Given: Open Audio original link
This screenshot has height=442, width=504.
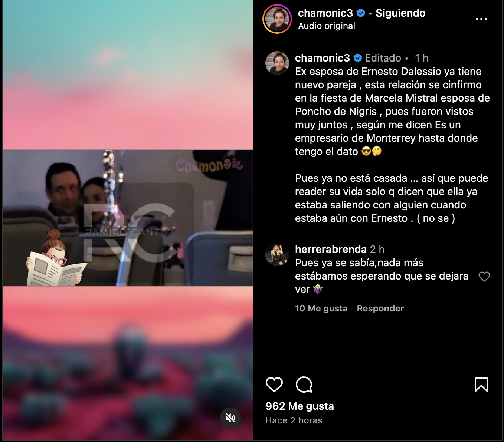Looking at the screenshot, I should (x=327, y=26).
